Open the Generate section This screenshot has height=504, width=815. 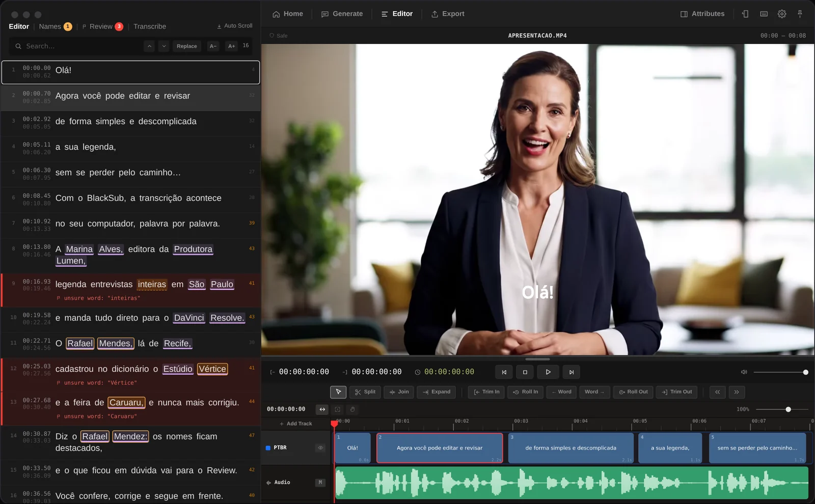[x=342, y=14]
